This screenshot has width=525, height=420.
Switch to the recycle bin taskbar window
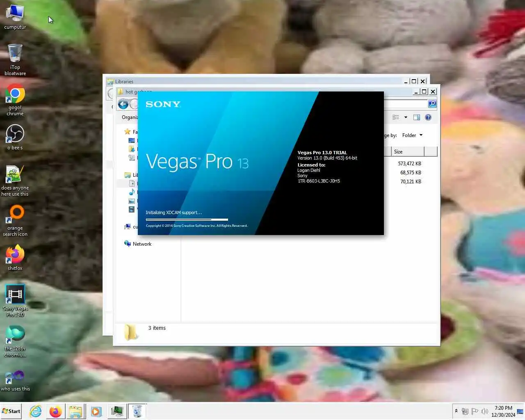137,411
